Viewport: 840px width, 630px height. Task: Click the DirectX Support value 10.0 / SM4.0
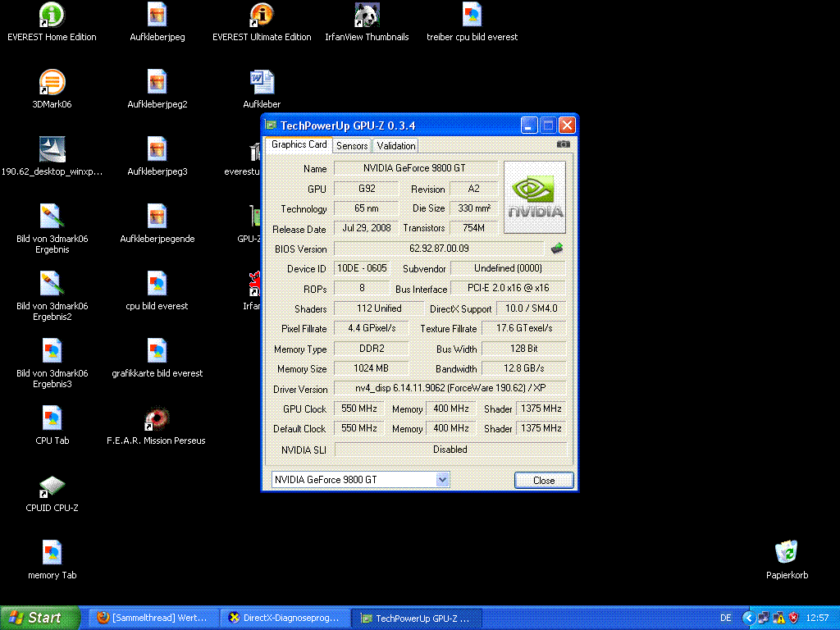(x=531, y=308)
